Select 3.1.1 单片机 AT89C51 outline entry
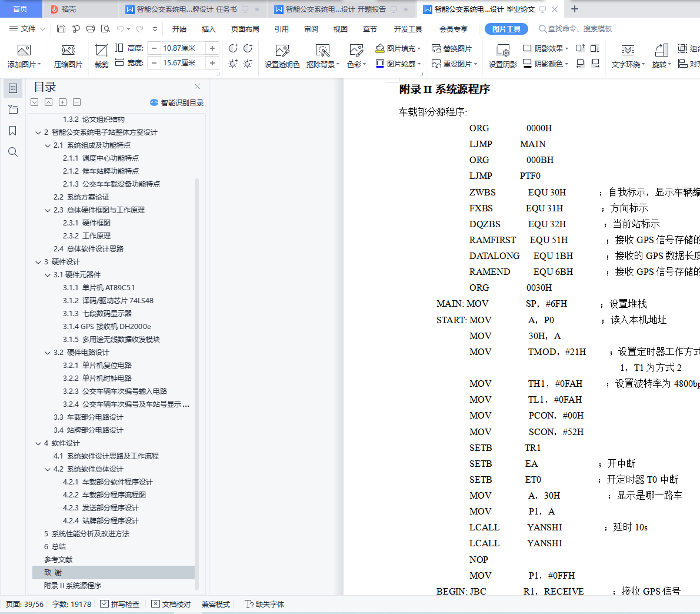The width and height of the screenshot is (700, 614). click(x=99, y=288)
